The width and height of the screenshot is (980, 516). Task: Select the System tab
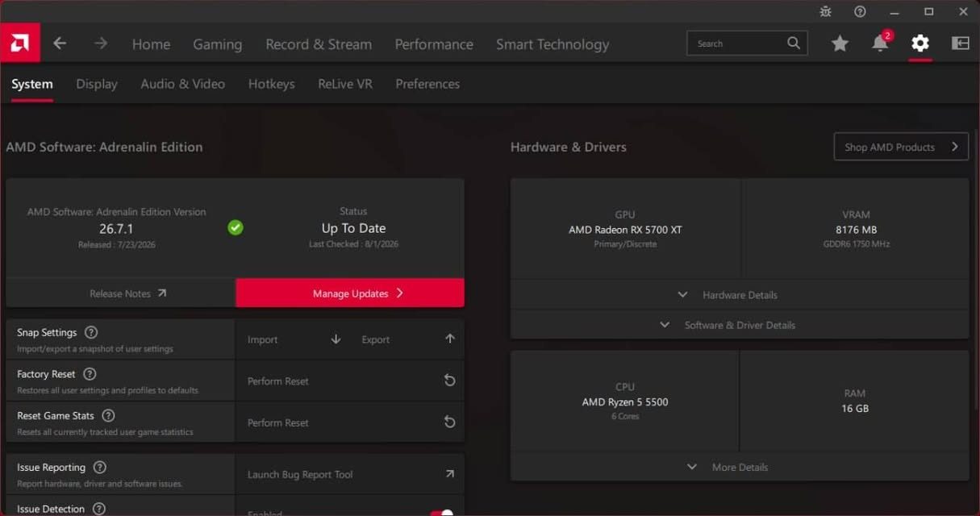click(x=32, y=84)
